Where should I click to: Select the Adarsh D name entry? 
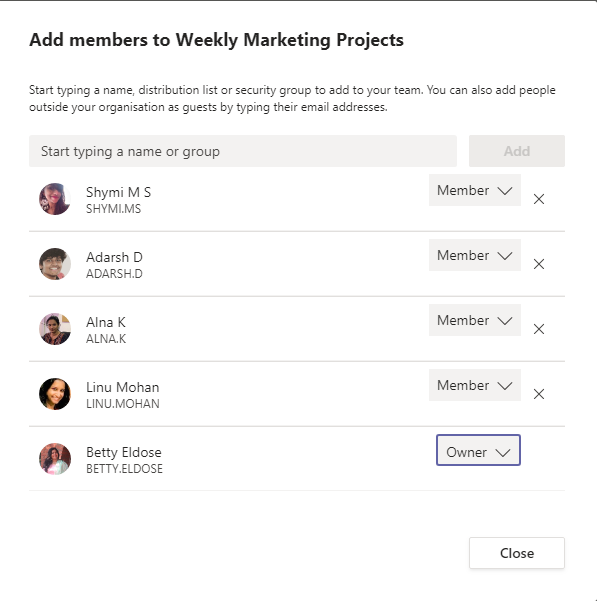(114, 257)
